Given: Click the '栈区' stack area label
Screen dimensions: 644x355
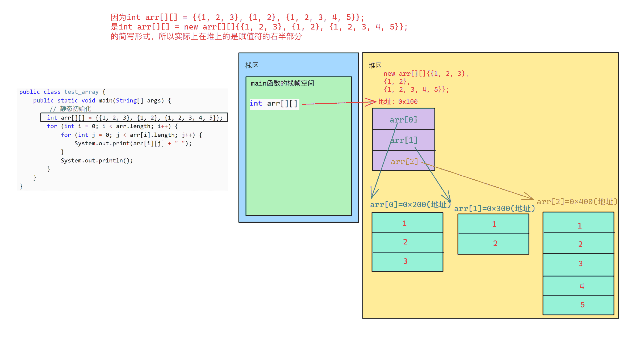Looking at the screenshot, I should pos(252,65).
